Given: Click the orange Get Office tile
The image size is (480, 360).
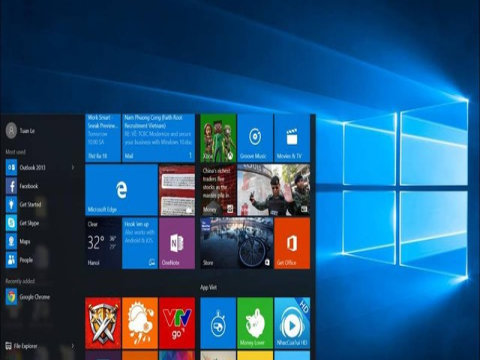Looking at the screenshot, I should pyautogui.click(x=292, y=243).
